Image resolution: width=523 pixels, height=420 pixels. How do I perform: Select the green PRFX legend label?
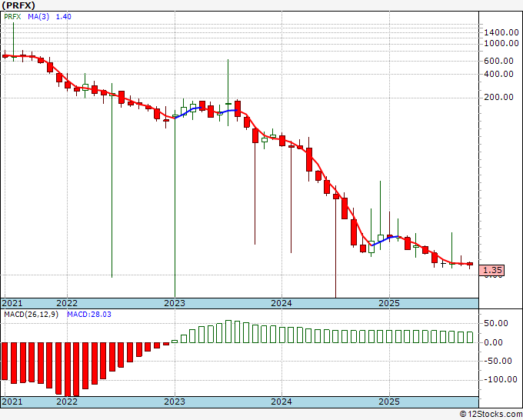(x=12, y=17)
